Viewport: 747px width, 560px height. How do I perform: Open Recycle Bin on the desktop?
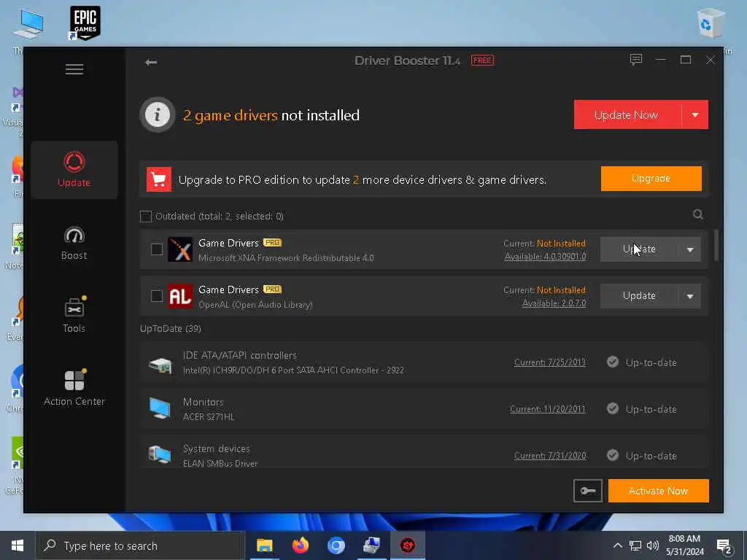click(711, 23)
